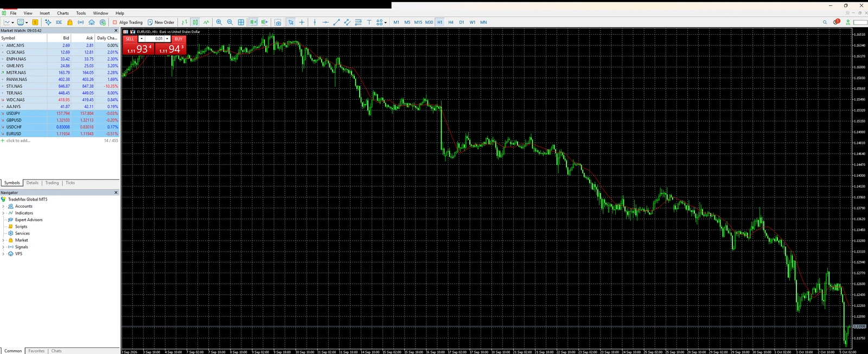Select the USDJPY row in Market Watch
The image size is (868, 354).
[60, 113]
